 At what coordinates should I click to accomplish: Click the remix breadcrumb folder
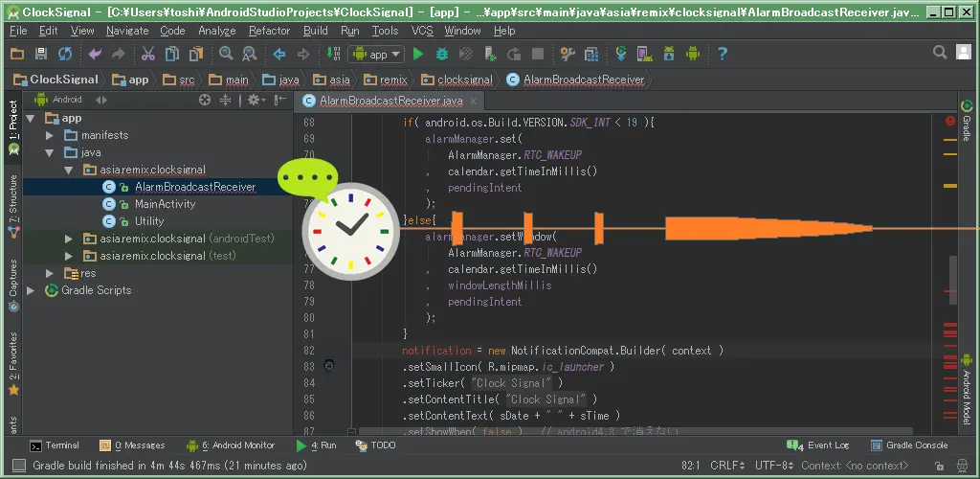coord(386,80)
